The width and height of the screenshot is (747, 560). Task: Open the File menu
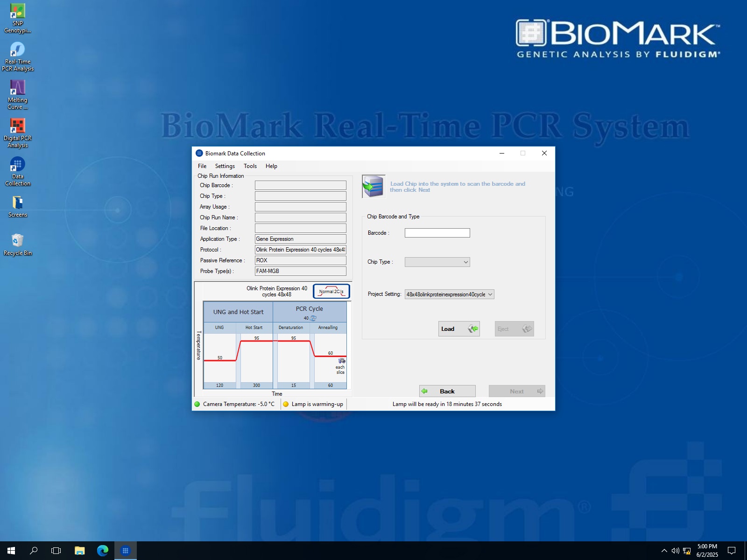(202, 166)
